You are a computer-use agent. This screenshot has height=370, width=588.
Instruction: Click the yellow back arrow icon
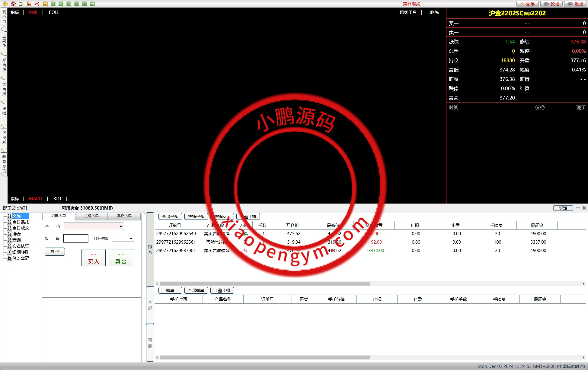(x=5, y=4)
